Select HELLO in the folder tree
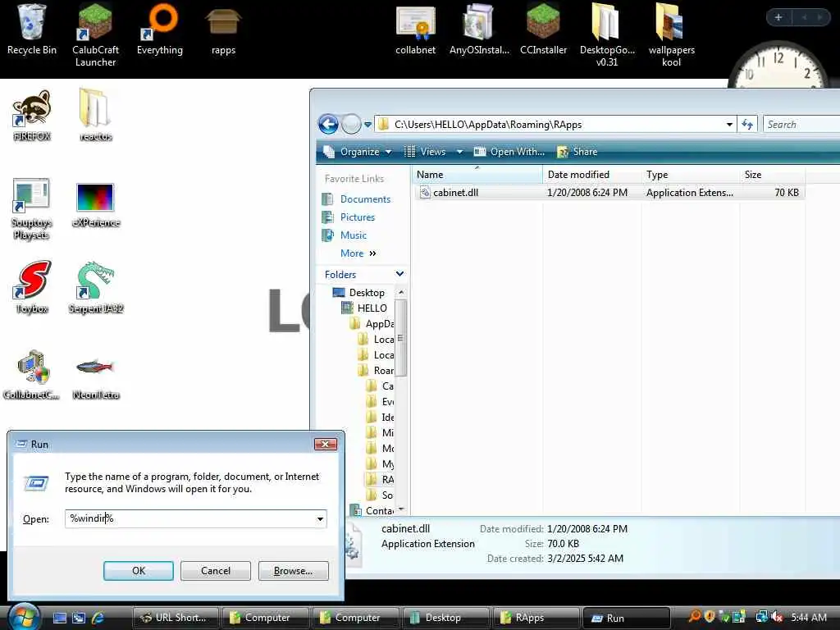 tap(372, 308)
